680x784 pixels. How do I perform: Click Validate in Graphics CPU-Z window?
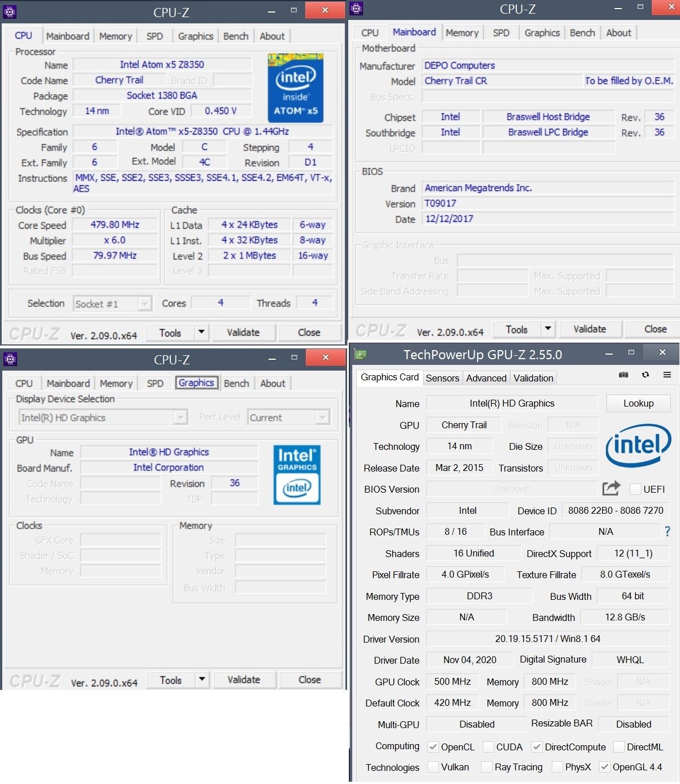click(x=244, y=680)
